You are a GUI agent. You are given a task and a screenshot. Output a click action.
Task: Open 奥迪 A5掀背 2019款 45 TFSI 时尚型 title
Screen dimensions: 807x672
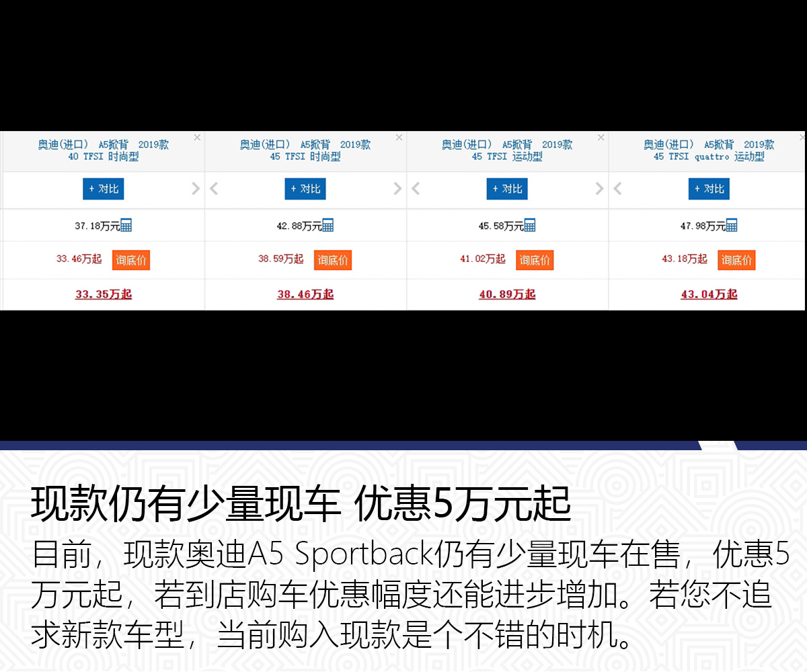click(305, 151)
